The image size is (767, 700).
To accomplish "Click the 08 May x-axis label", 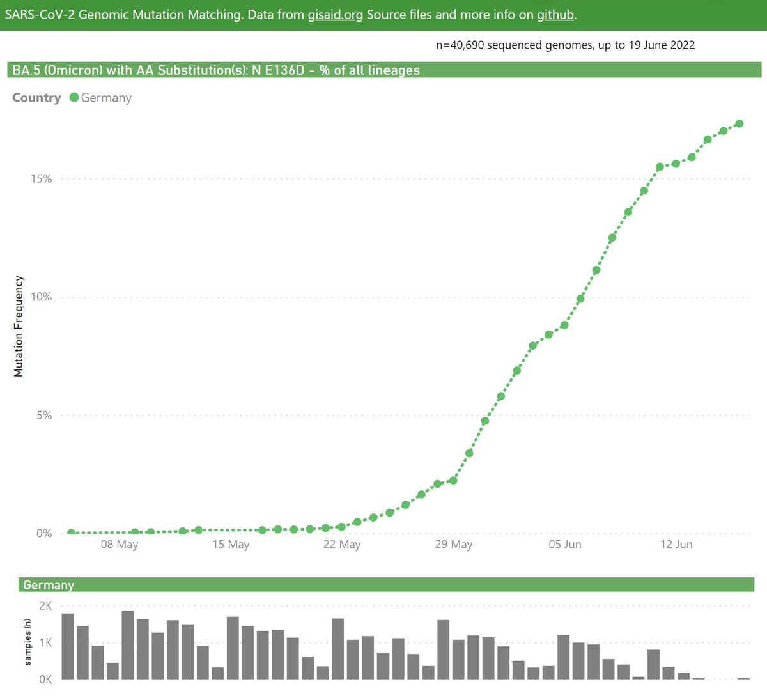I will (120, 544).
